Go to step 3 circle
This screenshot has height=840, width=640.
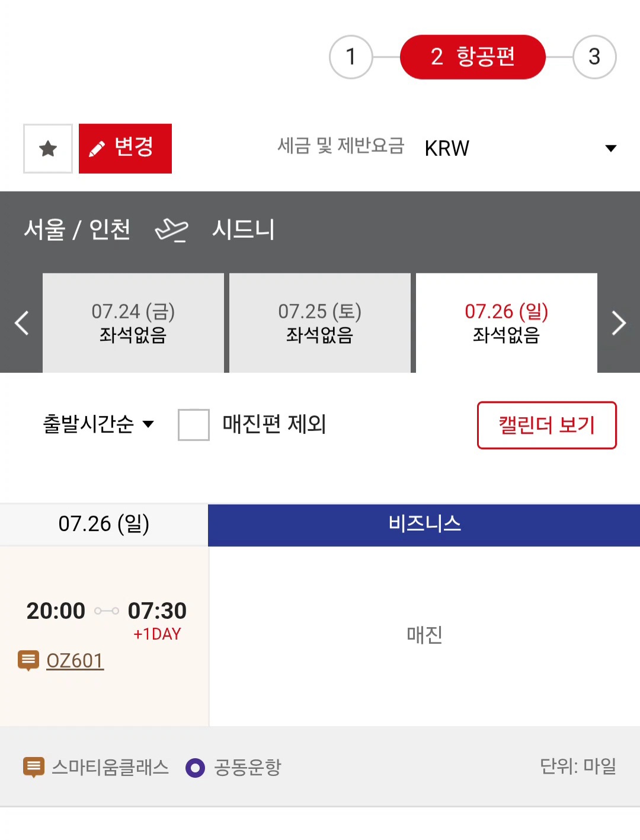click(x=594, y=57)
